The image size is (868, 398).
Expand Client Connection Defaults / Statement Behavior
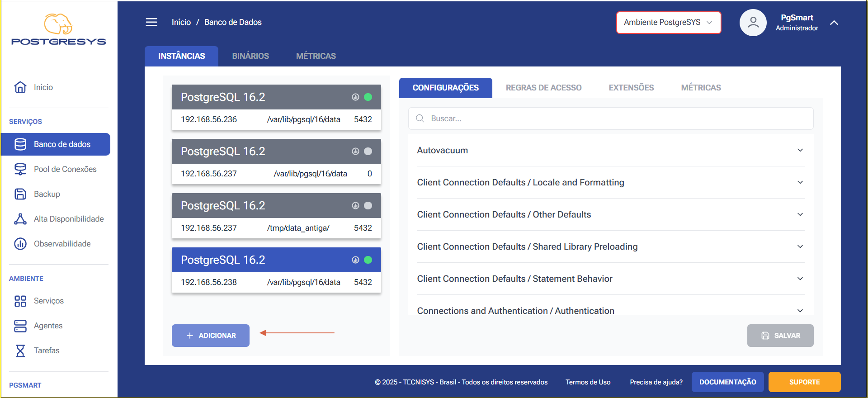[610, 279]
